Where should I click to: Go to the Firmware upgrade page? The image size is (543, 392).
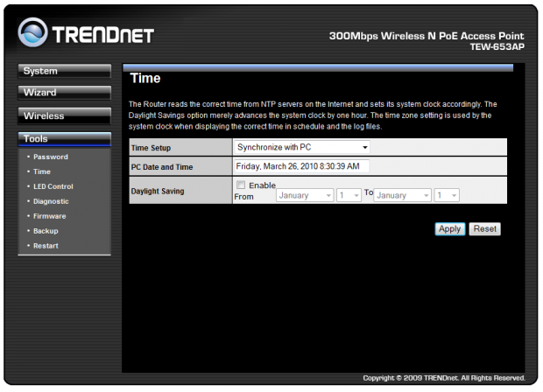coord(50,216)
